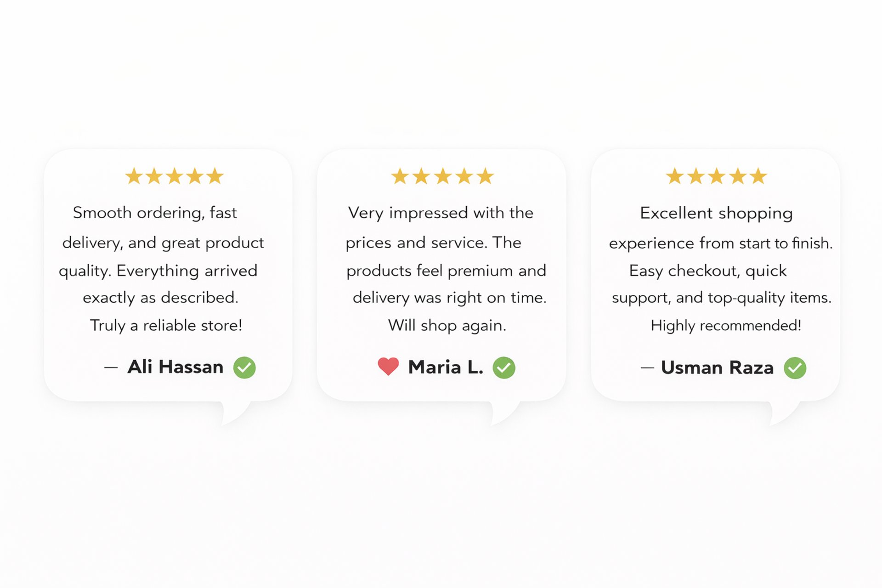Click the red heart icon beside Maria L.
The height and width of the screenshot is (588, 882).
[388, 367]
